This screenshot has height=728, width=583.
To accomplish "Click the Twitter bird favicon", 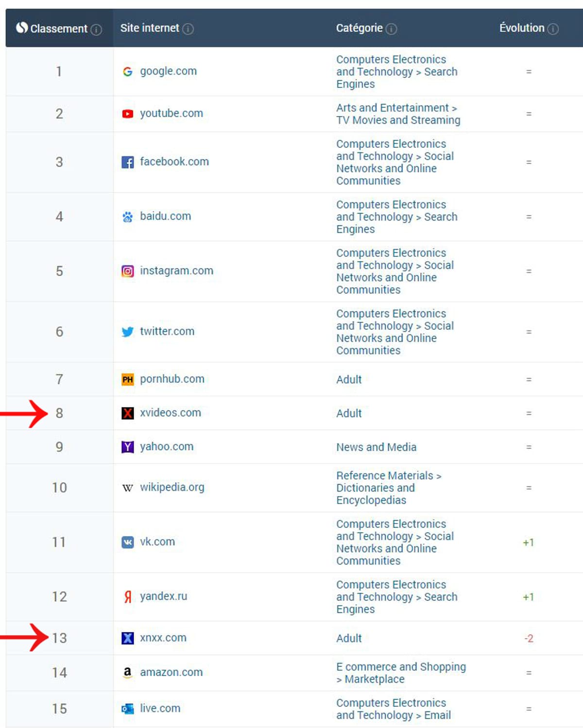I will point(127,332).
